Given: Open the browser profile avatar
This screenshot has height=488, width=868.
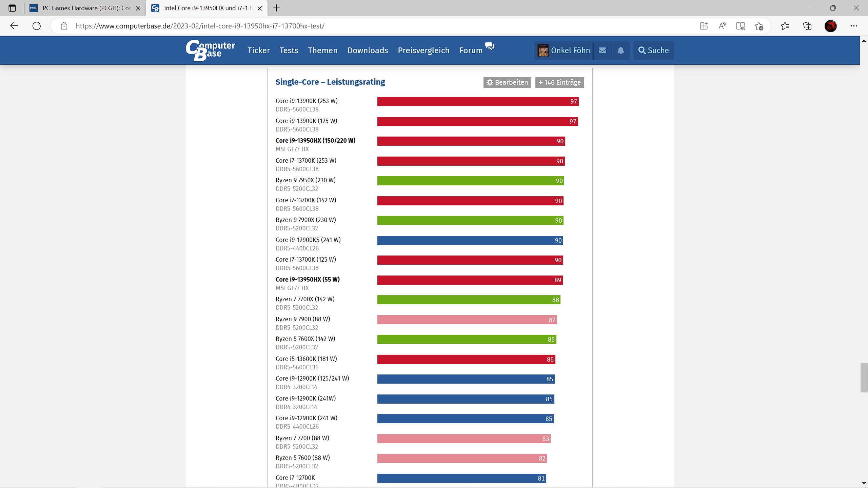Looking at the screenshot, I should tap(830, 26).
